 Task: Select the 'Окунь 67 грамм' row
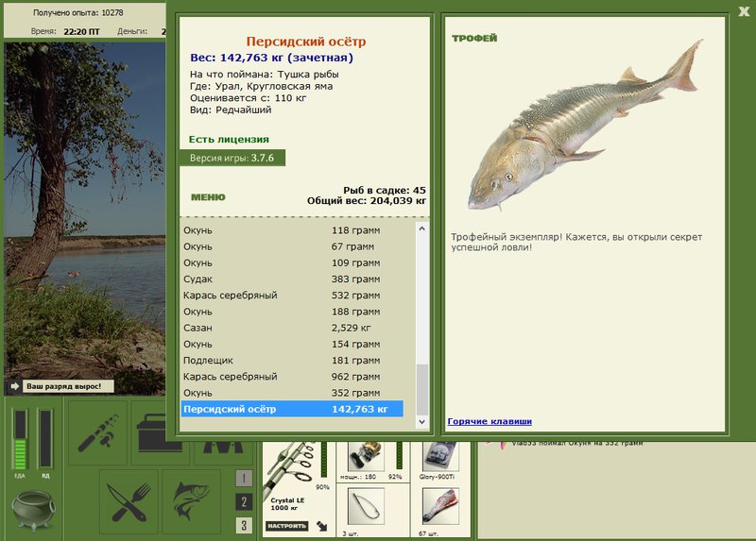pos(292,246)
